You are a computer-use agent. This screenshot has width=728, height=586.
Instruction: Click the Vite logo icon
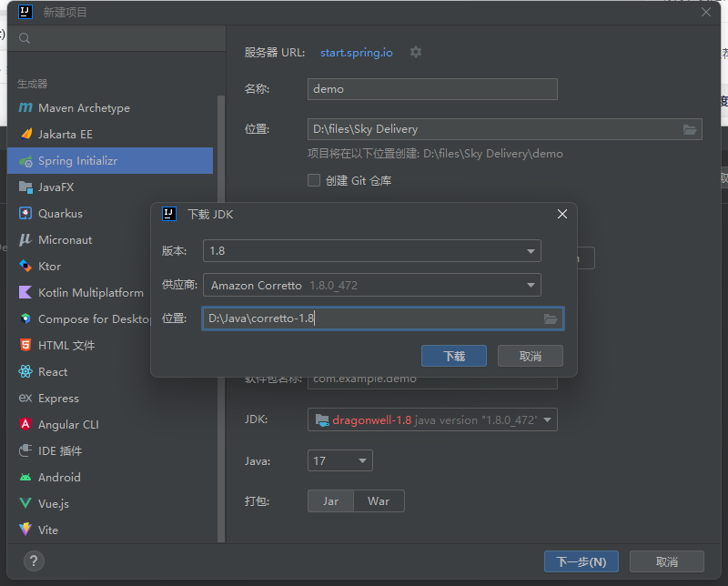tap(25, 530)
